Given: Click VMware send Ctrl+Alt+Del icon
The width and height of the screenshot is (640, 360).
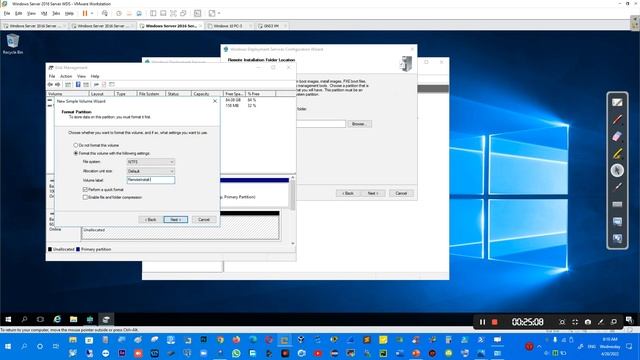Looking at the screenshot, I should click(x=105, y=13).
